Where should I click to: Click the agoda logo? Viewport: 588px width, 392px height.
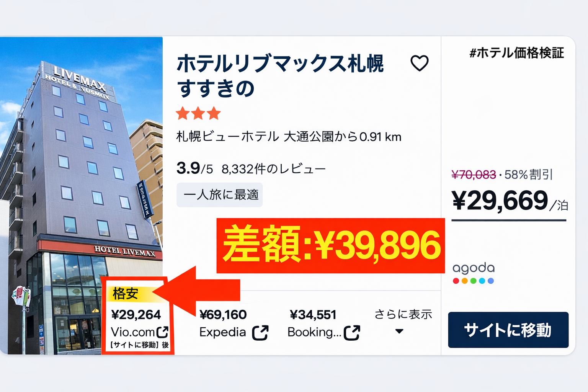pos(474,268)
